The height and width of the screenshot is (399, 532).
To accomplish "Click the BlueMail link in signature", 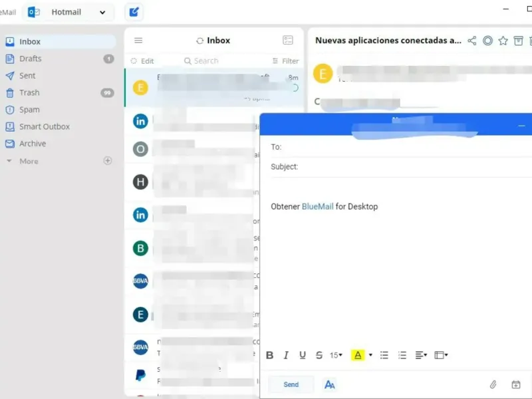I will click(x=318, y=206).
